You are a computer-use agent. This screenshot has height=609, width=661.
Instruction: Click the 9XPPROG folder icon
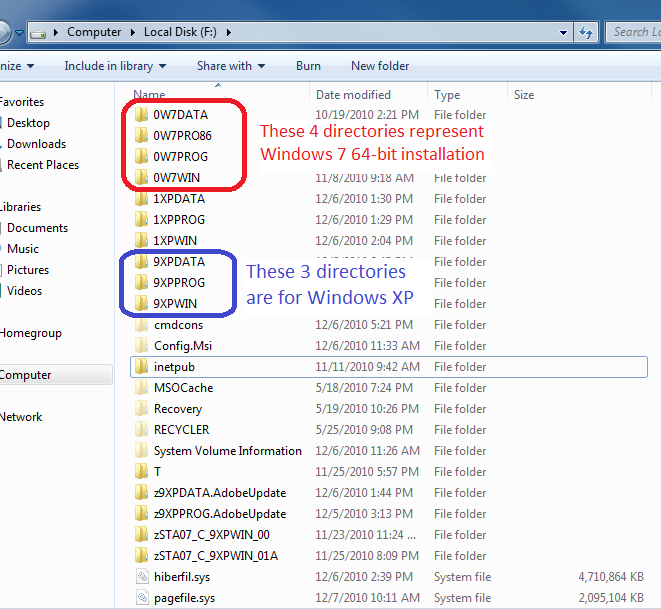coord(141,282)
